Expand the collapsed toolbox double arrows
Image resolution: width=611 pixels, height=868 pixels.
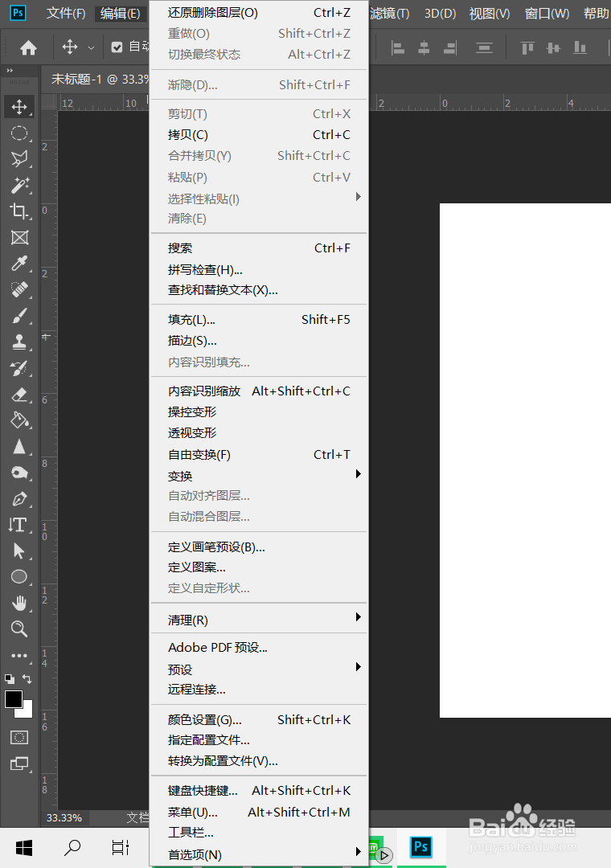[10, 70]
